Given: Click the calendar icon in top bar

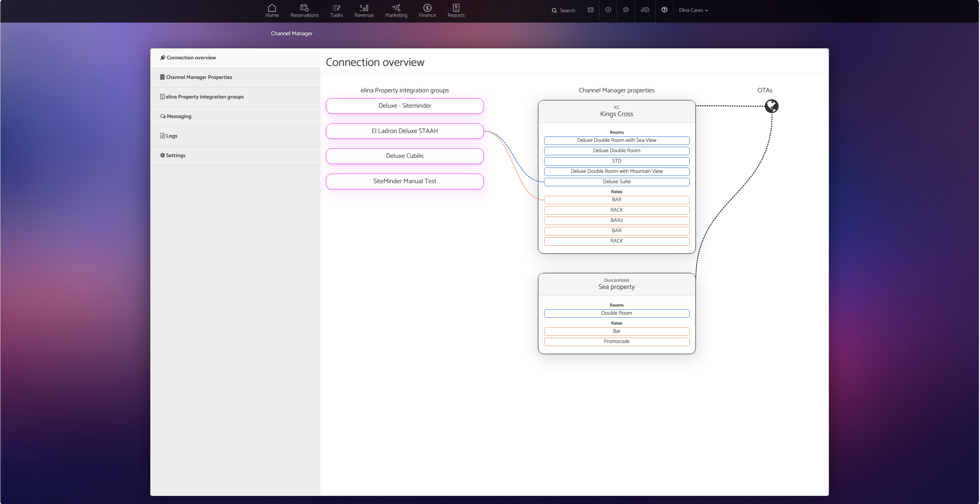Looking at the screenshot, I should 590,10.
